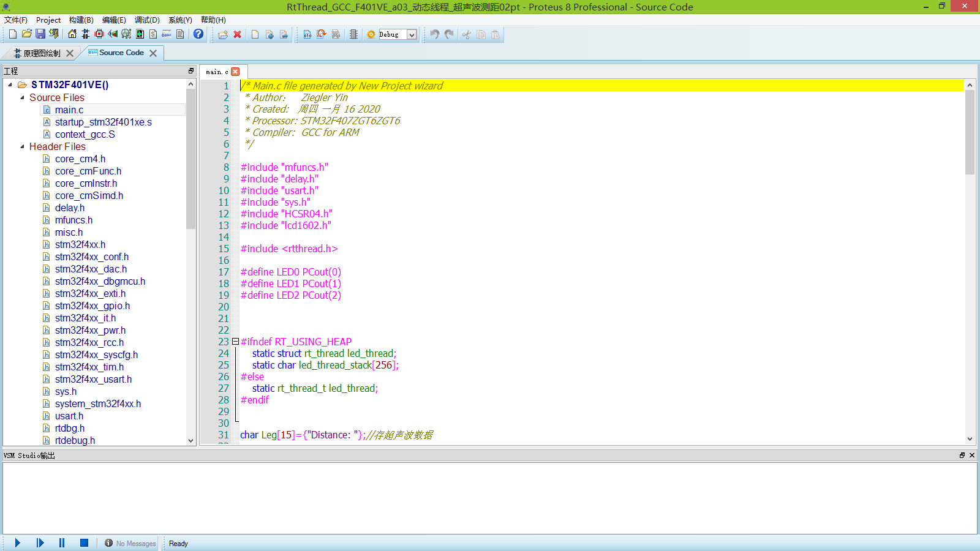Pause the simulation
This screenshot has height=551, width=980.
pyautogui.click(x=62, y=543)
